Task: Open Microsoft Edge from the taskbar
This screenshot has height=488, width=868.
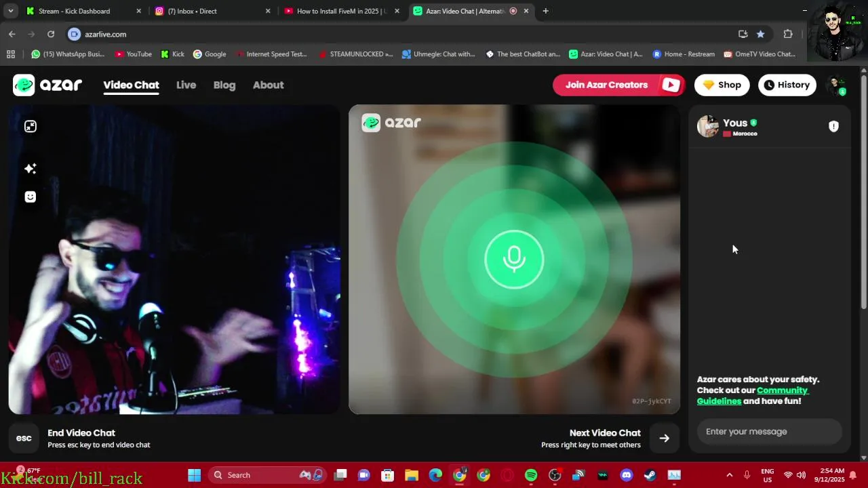Action: click(x=435, y=475)
